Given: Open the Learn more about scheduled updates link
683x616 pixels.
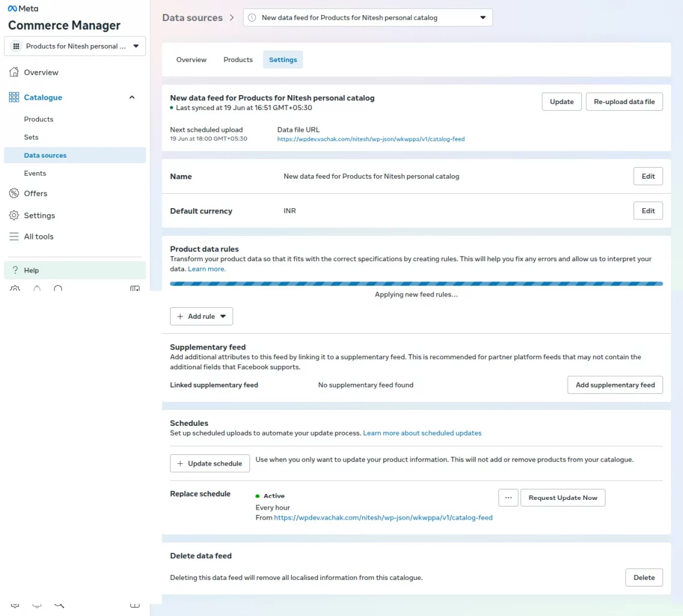Looking at the screenshot, I should (422, 433).
